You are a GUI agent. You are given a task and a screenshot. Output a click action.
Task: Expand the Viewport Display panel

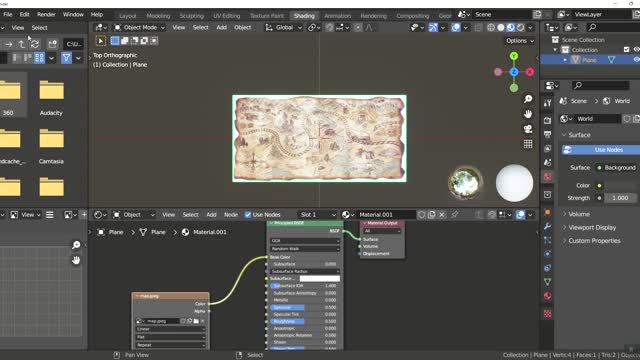pyautogui.click(x=591, y=227)
